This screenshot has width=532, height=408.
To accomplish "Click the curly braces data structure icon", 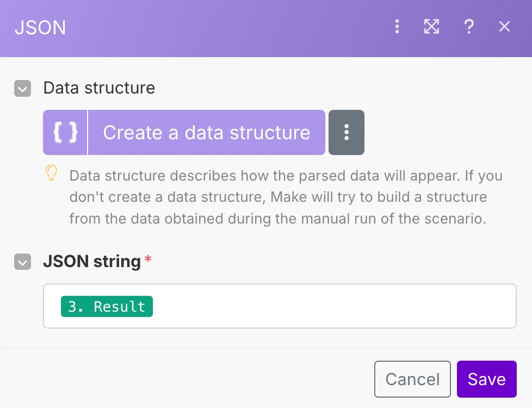I will pos(65,132).
